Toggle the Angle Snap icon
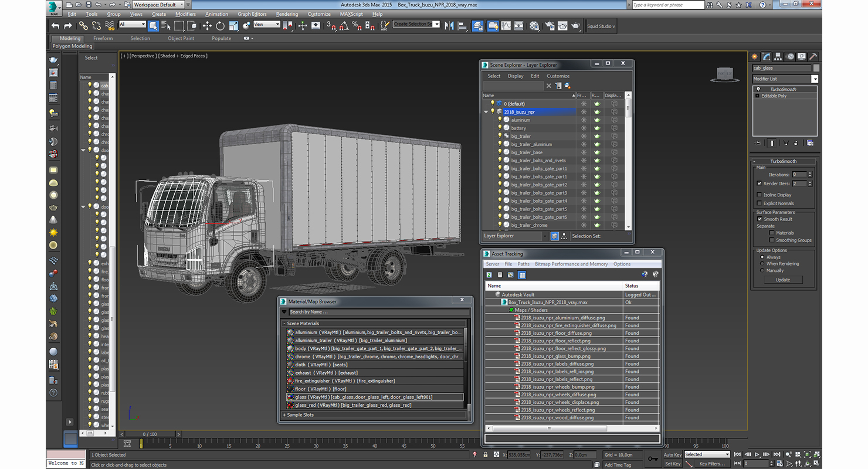This screenshot has height=469, width=868. click(x=344, y=26)
